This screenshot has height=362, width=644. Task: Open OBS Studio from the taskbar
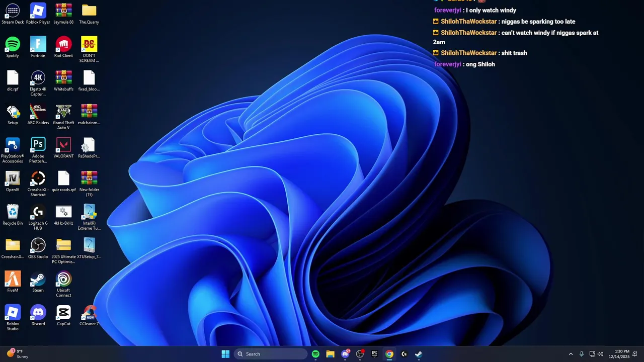point(360,354)
